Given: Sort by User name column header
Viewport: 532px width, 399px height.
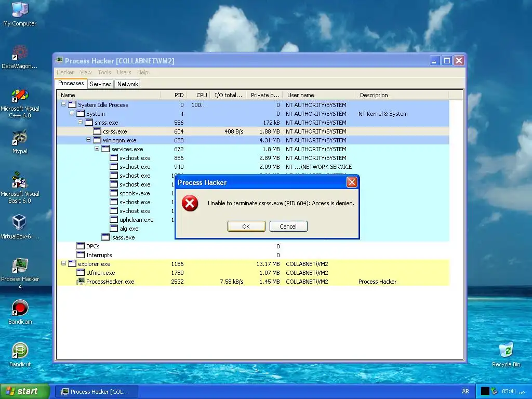Looking at the screenshot, I should (319, 95).
